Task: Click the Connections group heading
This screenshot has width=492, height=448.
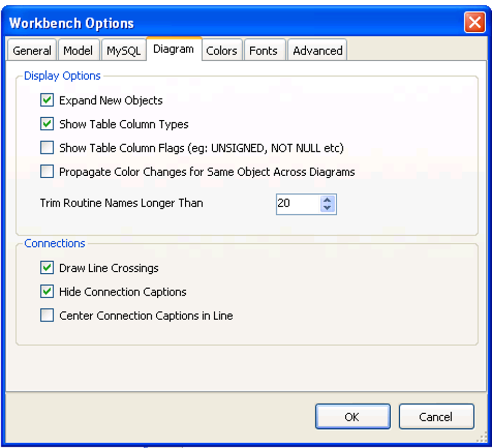Action: pyautogui.click(x=55, y=243)
